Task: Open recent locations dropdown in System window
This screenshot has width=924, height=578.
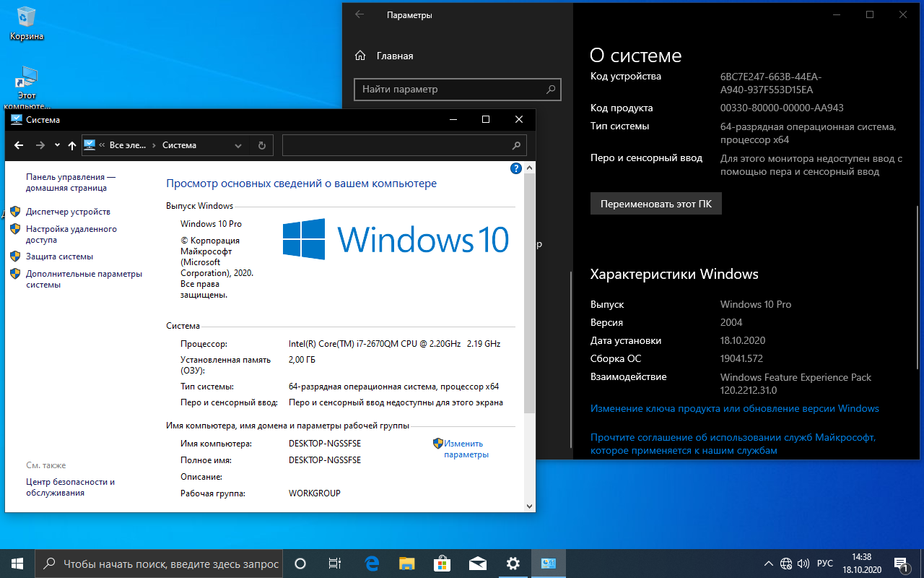Action: (x=57, y=145)
